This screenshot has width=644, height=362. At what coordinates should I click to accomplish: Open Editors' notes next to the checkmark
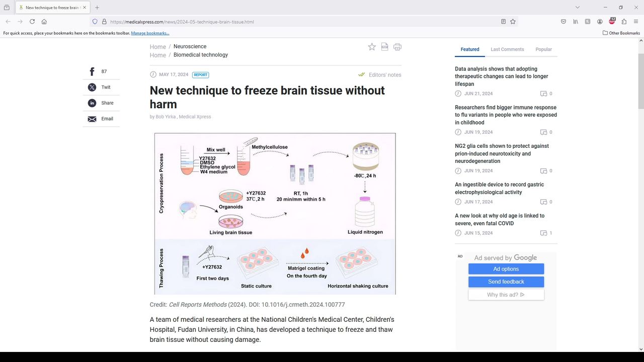coord(384,75)
